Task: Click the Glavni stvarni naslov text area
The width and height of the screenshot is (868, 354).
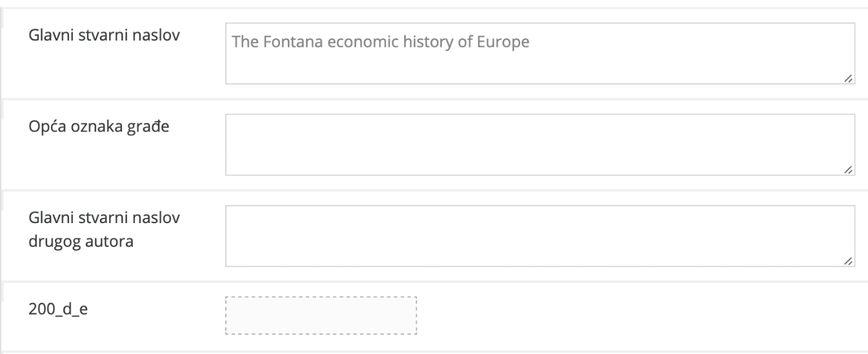Action: pos(540,64)
